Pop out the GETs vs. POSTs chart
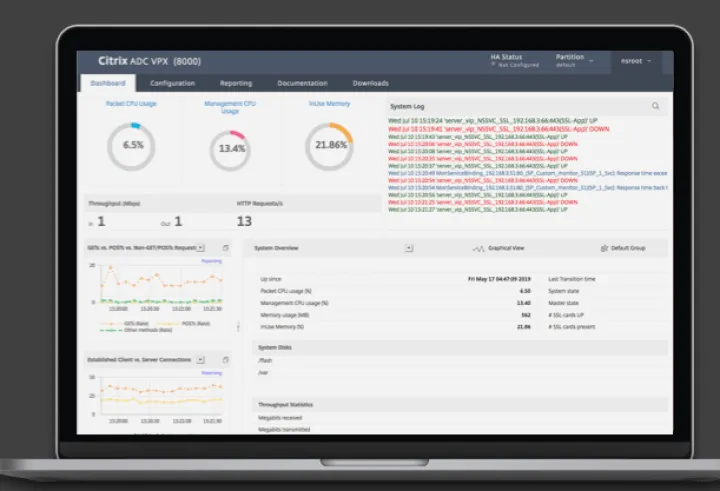 click(x=225, y=247)
